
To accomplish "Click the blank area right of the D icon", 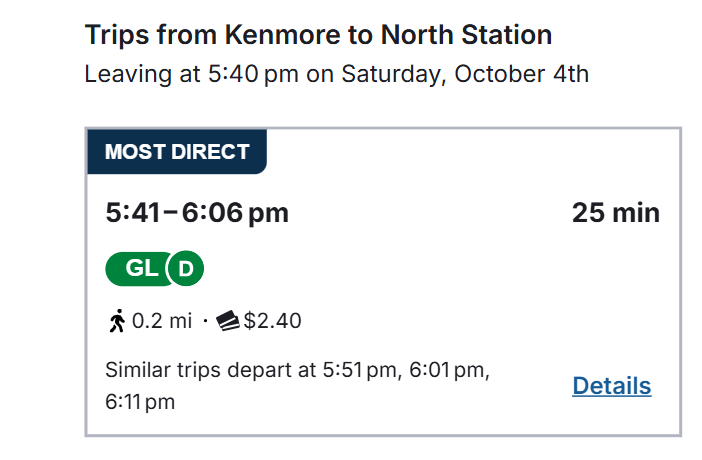I will click(x=400, y=268).
